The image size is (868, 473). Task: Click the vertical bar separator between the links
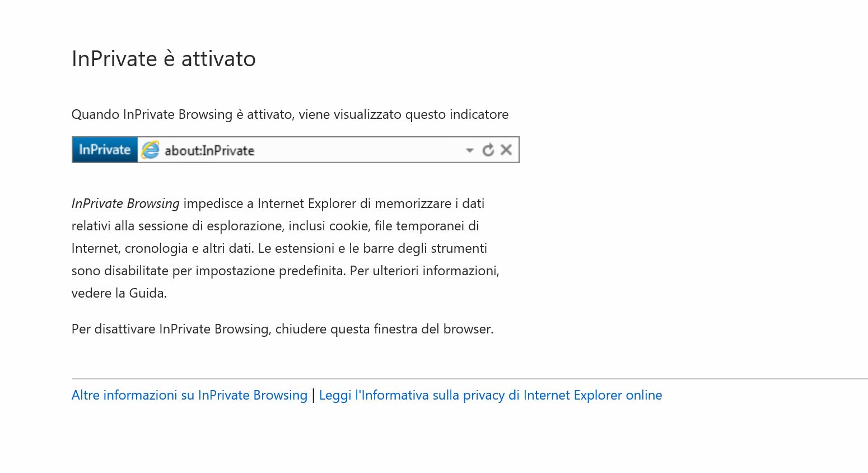point(313,395)
